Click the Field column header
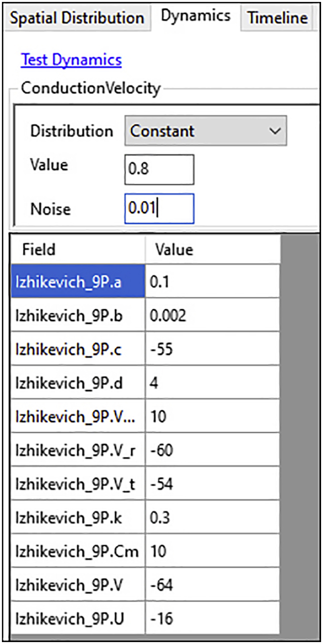This screenshot has height=644, width=323. point(77,250)
